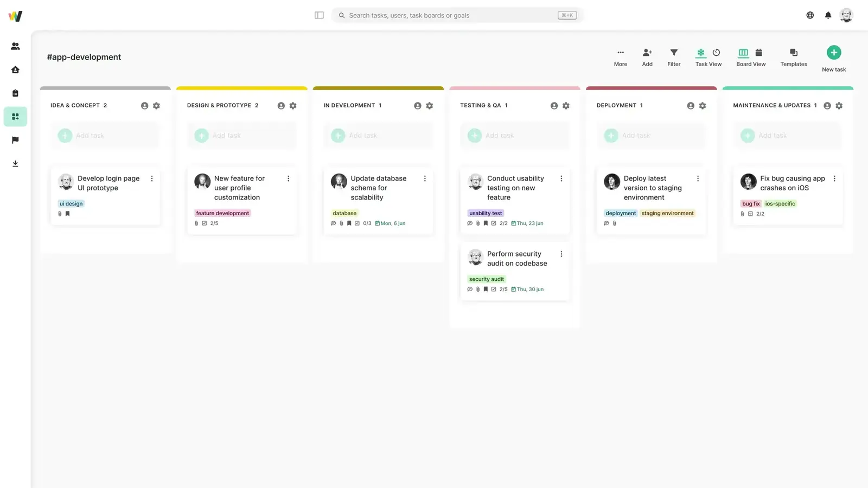This screenshot has height=488, width=868.
Task: Click the ios-specific tag label
Action: point(780,204)
